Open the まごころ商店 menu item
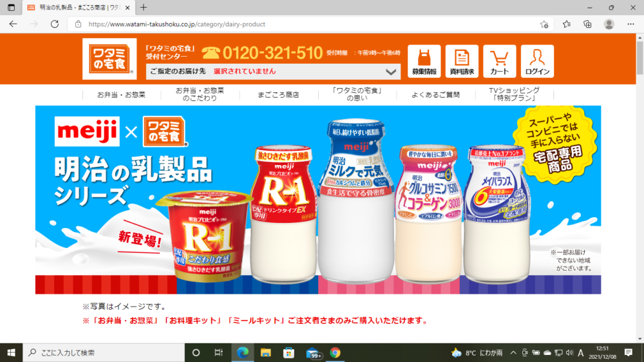This screenshot has width=644, height=362. click(278, 95)
